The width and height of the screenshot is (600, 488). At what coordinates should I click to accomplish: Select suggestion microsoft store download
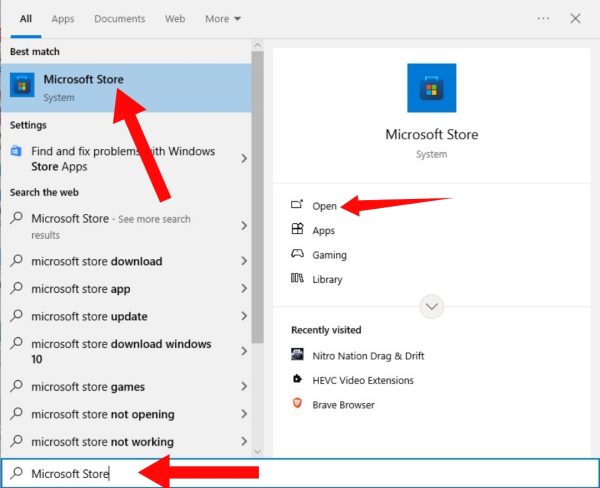[97, 261]
